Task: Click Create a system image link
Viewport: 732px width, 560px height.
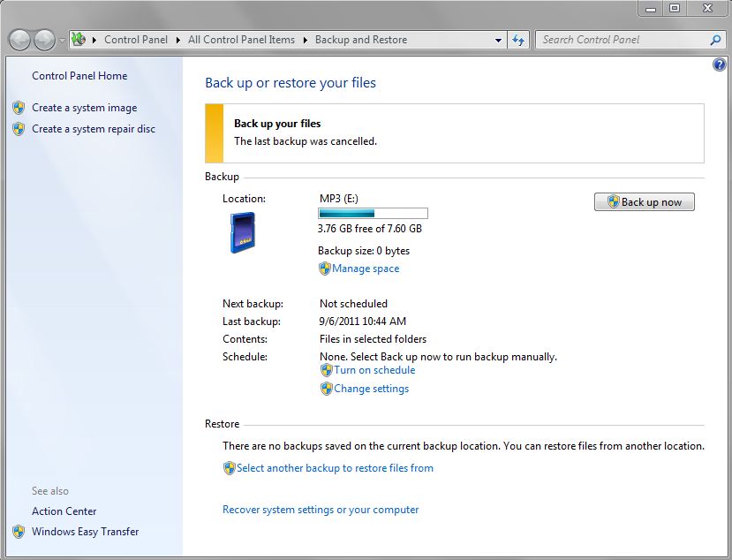Action: [85, 108]
